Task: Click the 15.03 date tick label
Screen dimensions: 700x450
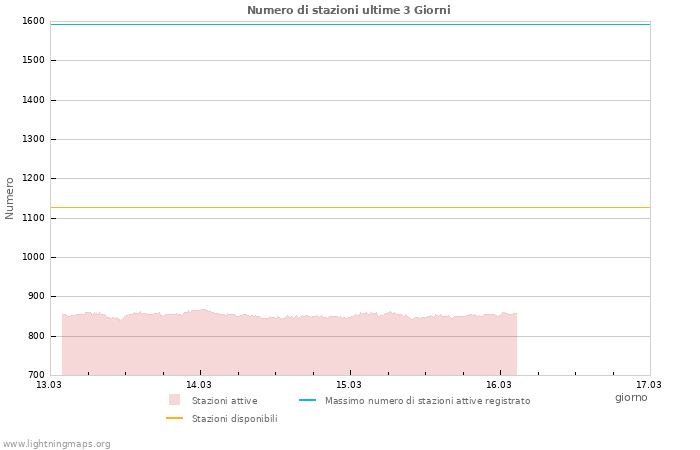Action: pyautogui.click(x=349, y=384)
